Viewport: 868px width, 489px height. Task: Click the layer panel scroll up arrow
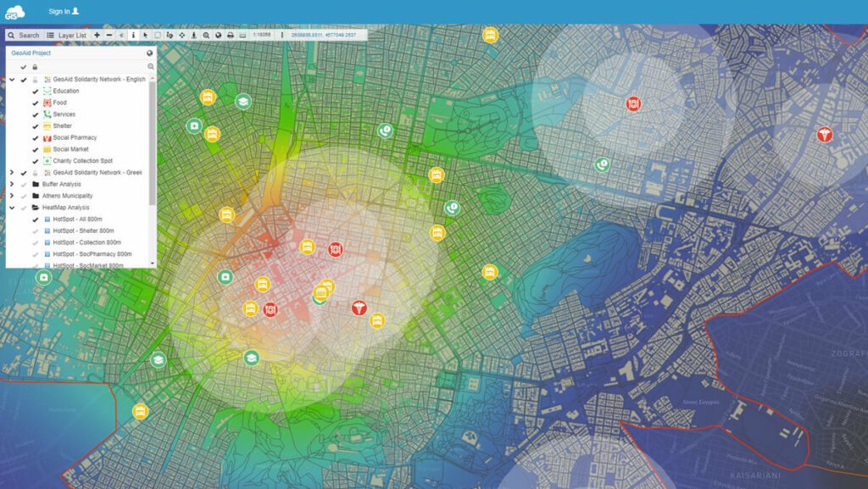pyautogui.click(x=153, y=79)
